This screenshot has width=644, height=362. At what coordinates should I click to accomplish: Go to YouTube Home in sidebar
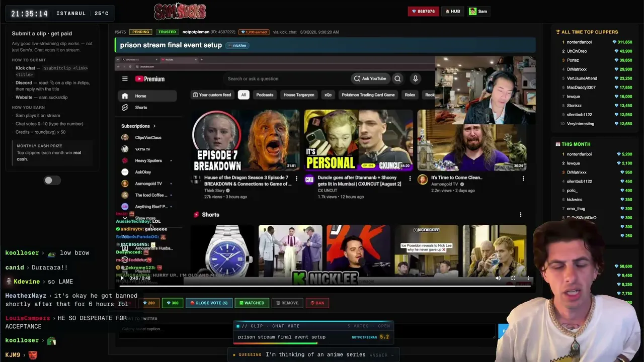coord(147,96)
